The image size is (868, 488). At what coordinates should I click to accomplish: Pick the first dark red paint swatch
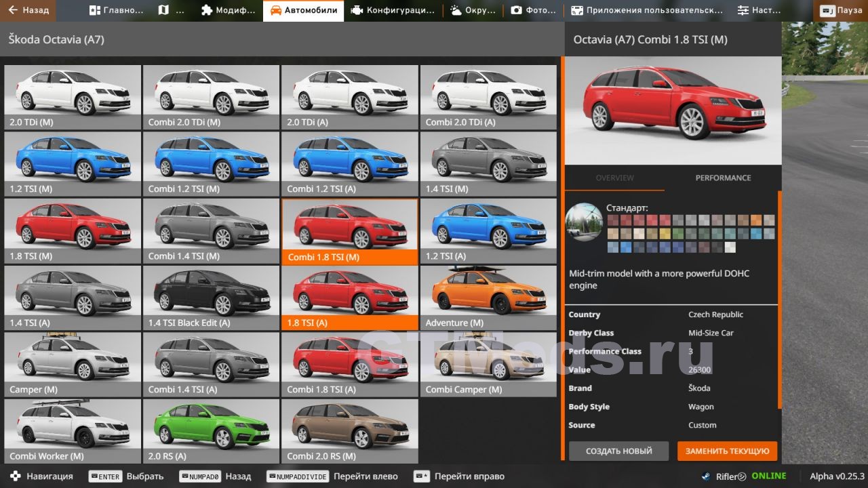click(613, 220)
